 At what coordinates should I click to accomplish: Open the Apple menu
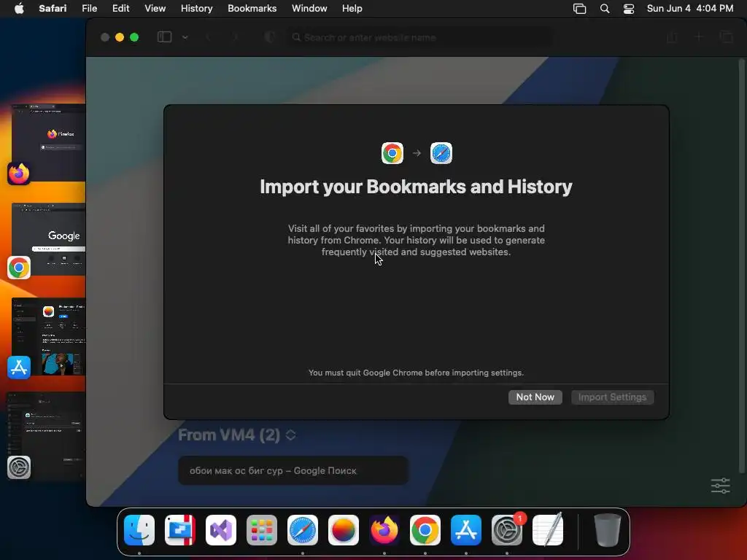pyautogui.click(x=19, y=9)
